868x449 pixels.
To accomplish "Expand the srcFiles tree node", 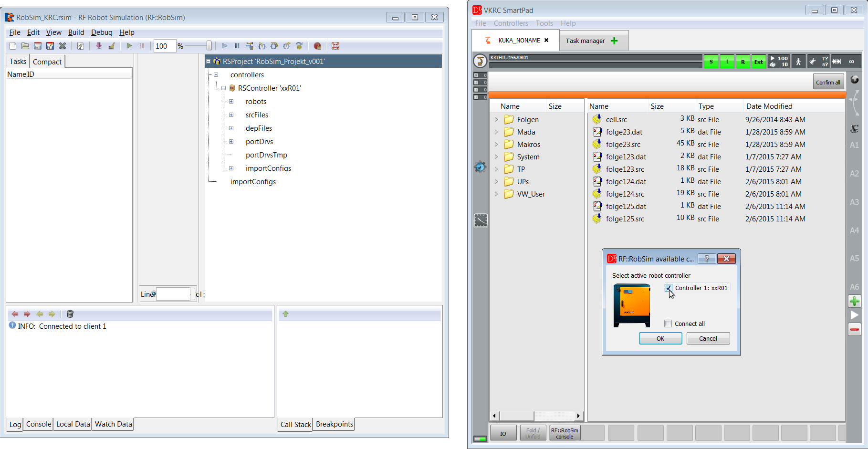I will [231, 115].
